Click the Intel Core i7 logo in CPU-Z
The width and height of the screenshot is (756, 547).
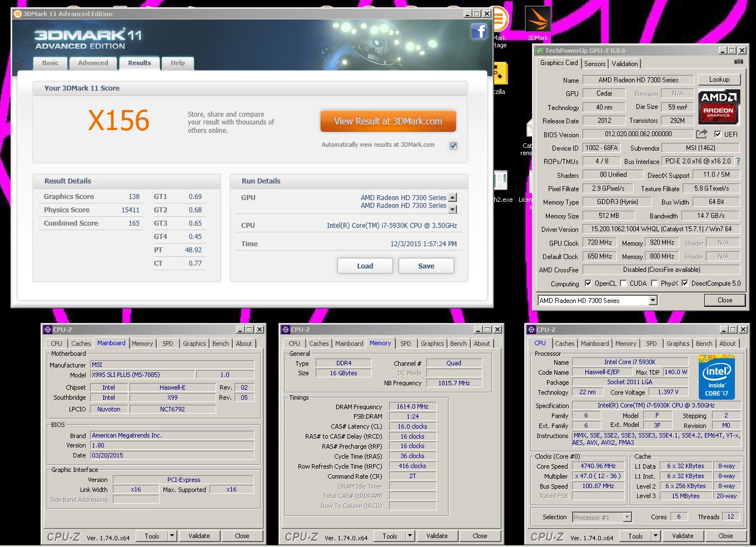717,377
